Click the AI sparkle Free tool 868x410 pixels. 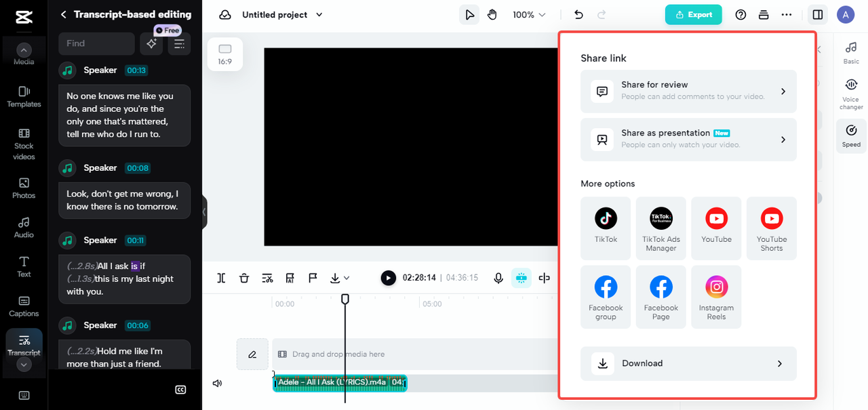tap(151, 43)
